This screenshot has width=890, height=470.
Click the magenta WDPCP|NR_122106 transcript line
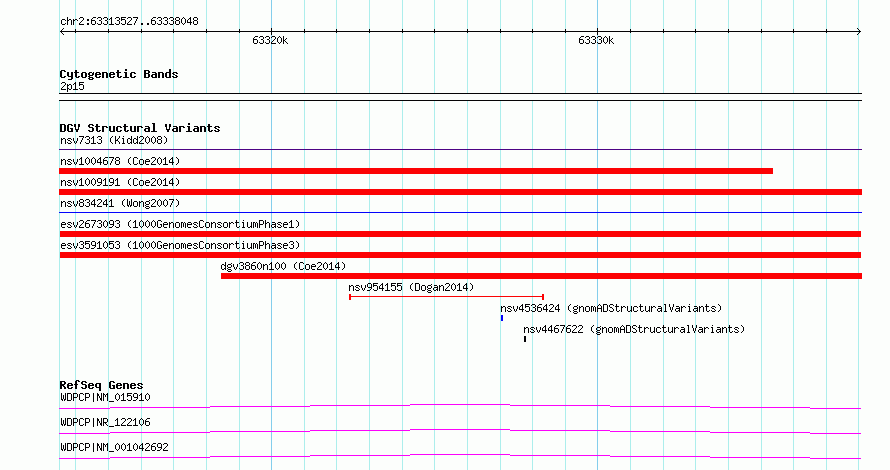(x=460, y=431)
